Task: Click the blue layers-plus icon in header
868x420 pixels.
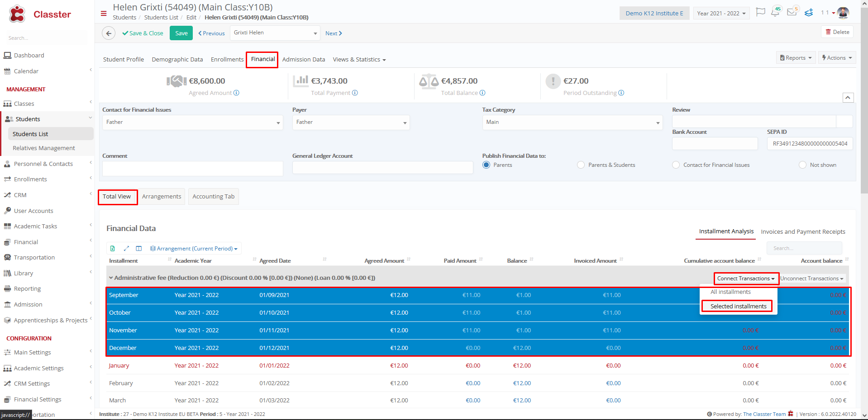Action: coord(809,13)
